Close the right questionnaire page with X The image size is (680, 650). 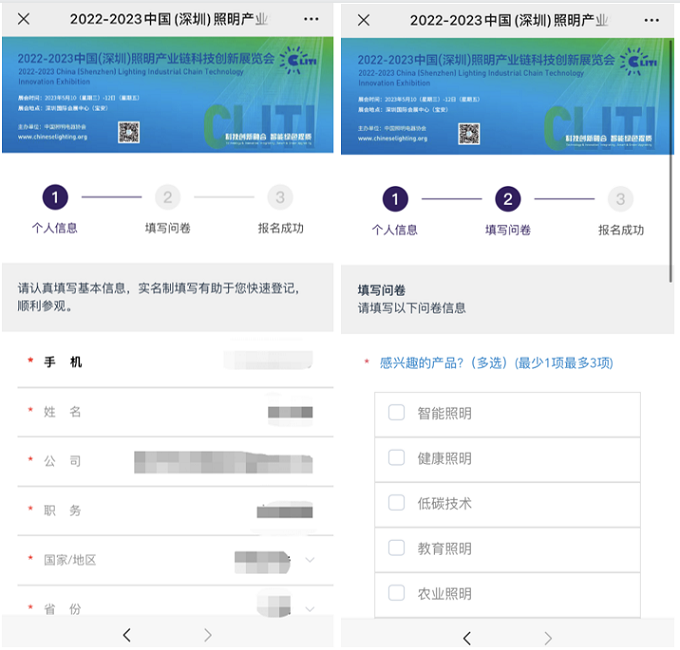click(363, 20)
